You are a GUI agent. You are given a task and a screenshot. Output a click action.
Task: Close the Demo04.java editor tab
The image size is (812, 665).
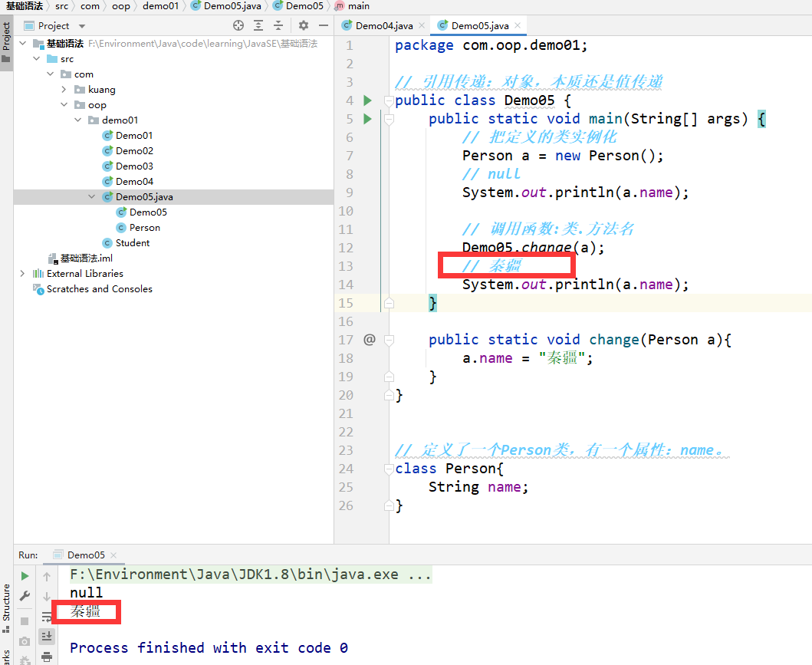click(x=422, y=25)
